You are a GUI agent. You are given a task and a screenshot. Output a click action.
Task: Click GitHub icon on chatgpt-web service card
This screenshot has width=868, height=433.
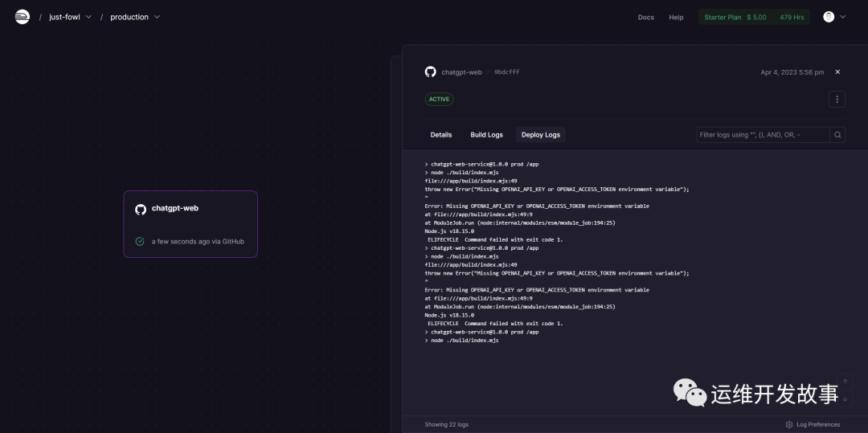point(141,209)
